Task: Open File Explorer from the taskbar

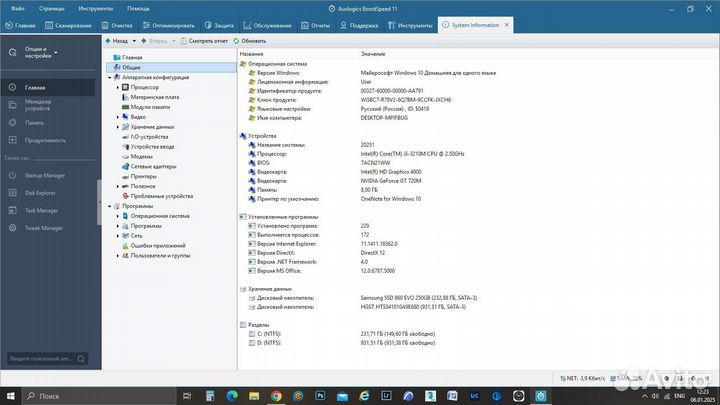Action: coord(254,396)
